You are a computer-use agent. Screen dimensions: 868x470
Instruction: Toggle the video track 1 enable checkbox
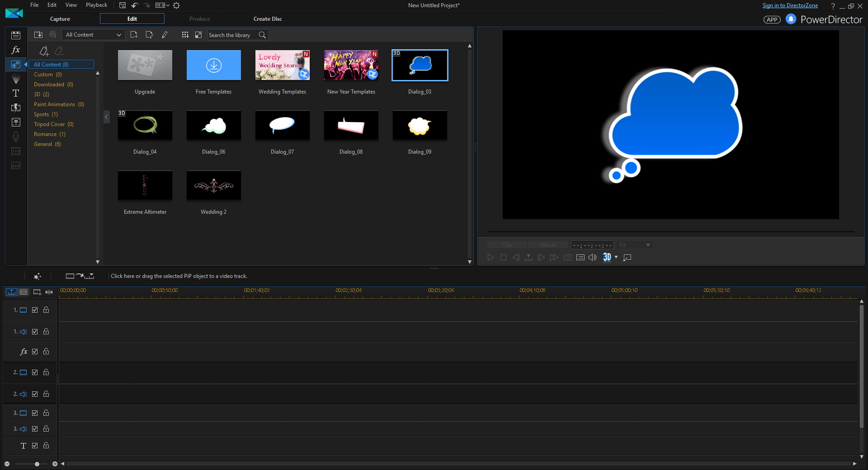[35, 310]
